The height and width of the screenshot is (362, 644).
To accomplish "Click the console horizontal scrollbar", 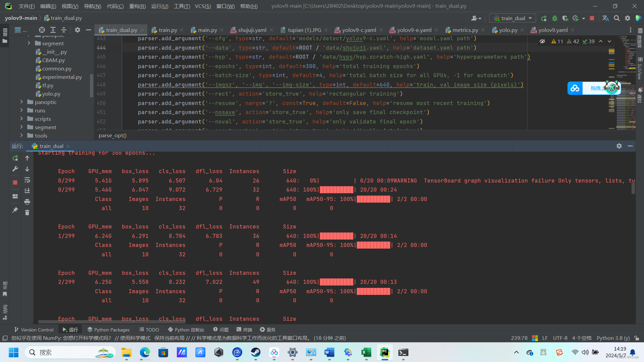I will coord(111,322).
